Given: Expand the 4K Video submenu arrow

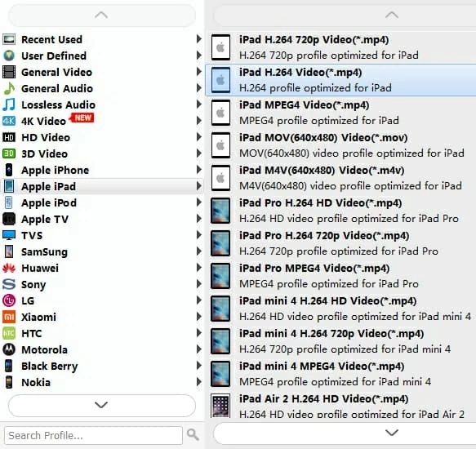Looking at the screenshot, I should click(x=199, y=121).
